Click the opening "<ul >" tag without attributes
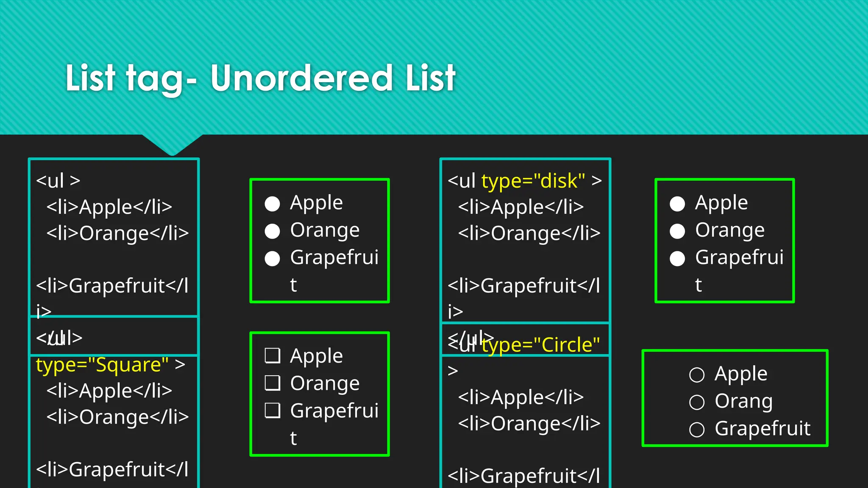 point(58,180)
